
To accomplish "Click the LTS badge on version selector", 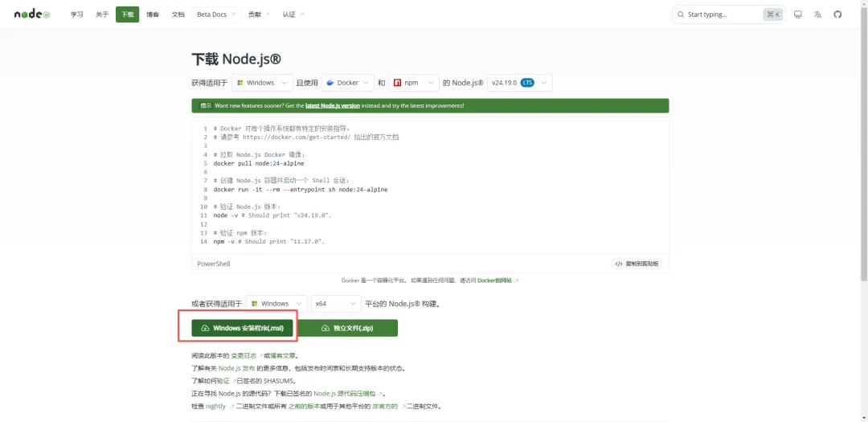I will click(x=527, y=83).
